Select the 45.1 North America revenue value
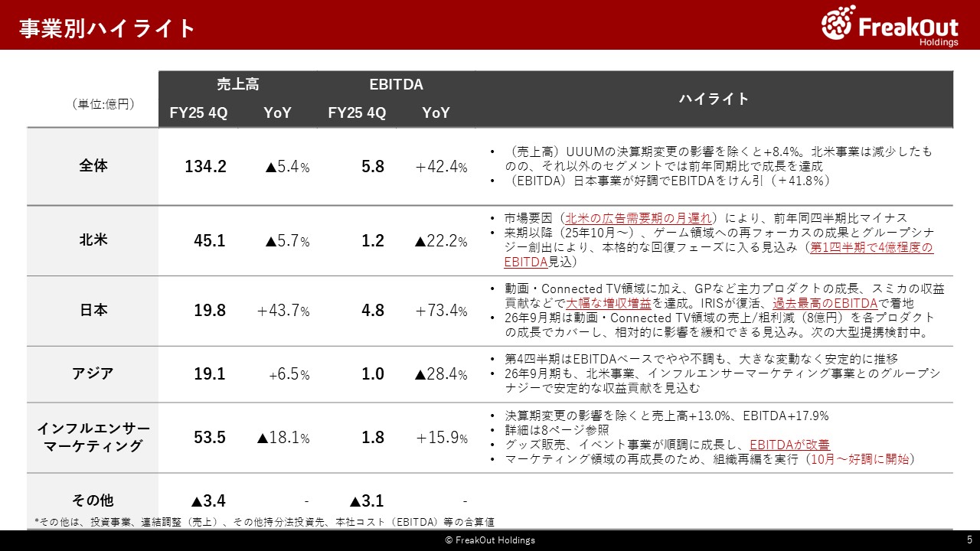The width and height of the screenshot is (980, 551). click(210, 241)
